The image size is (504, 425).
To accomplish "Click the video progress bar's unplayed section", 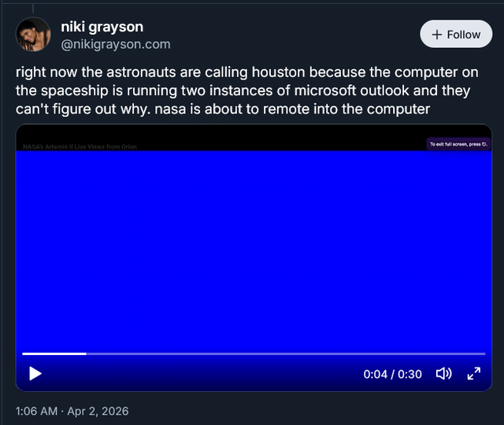I will 283,354.
